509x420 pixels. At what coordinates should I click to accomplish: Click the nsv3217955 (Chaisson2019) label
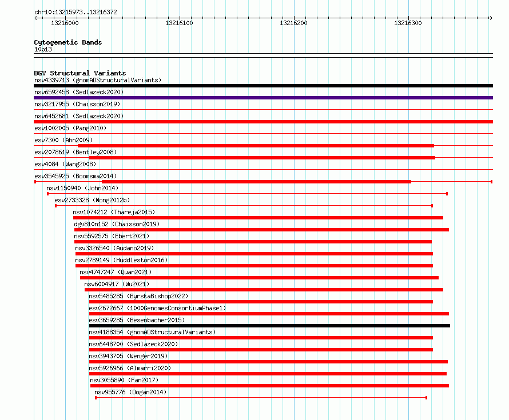point(77,104)
